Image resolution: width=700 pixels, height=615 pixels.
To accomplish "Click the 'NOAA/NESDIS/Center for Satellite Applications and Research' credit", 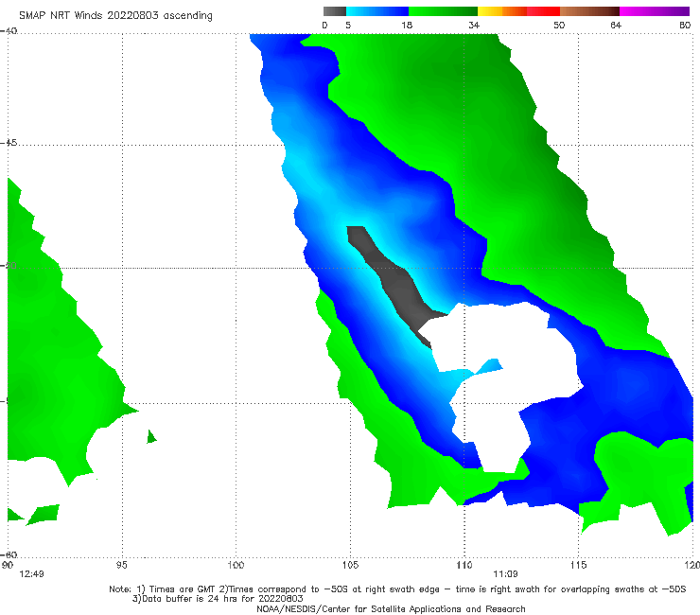I will pos(391,608).
